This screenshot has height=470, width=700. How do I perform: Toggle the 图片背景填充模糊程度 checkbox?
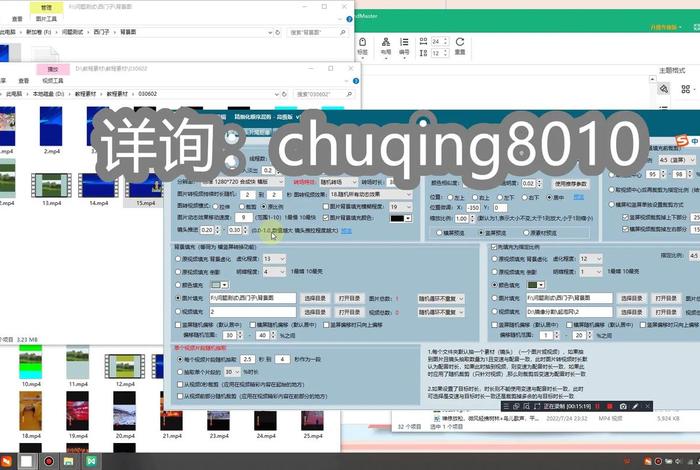(x=326, y=207)
